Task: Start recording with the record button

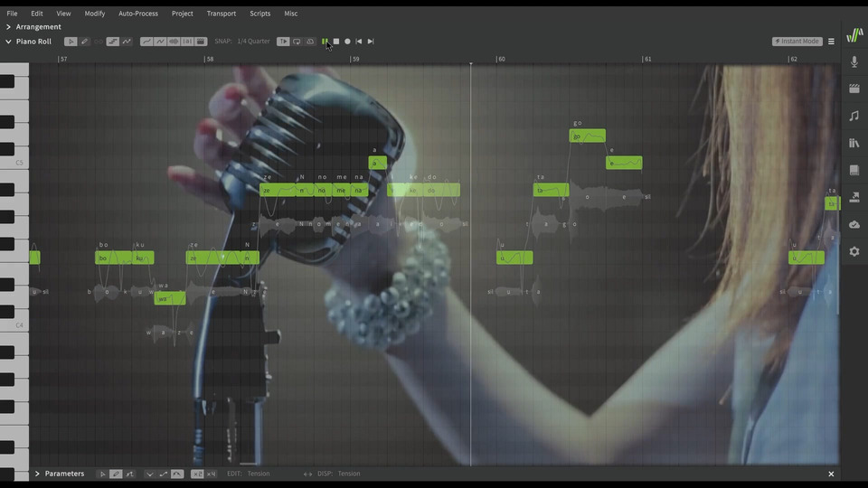Action: point(347,42)
